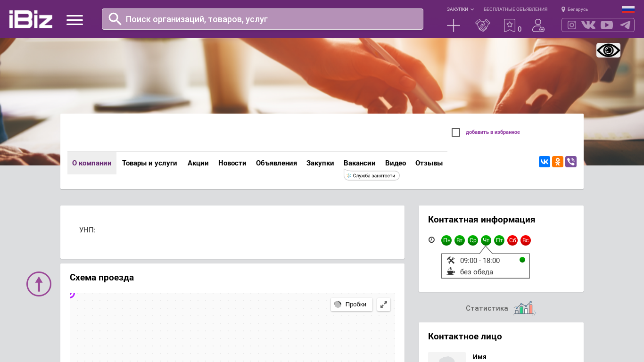
Task: Open the 'Вакансии' tab
Action: point(360,163)
